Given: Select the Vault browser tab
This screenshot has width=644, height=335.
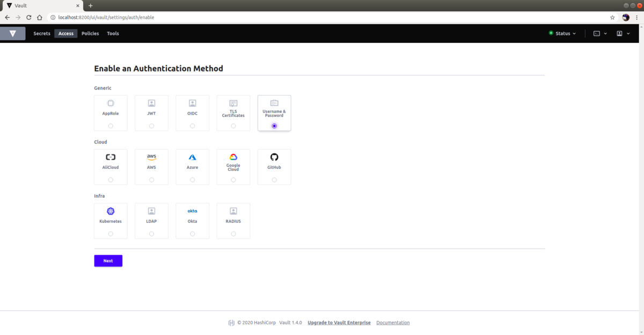Looking at the screenshot, I should [42, 5].
